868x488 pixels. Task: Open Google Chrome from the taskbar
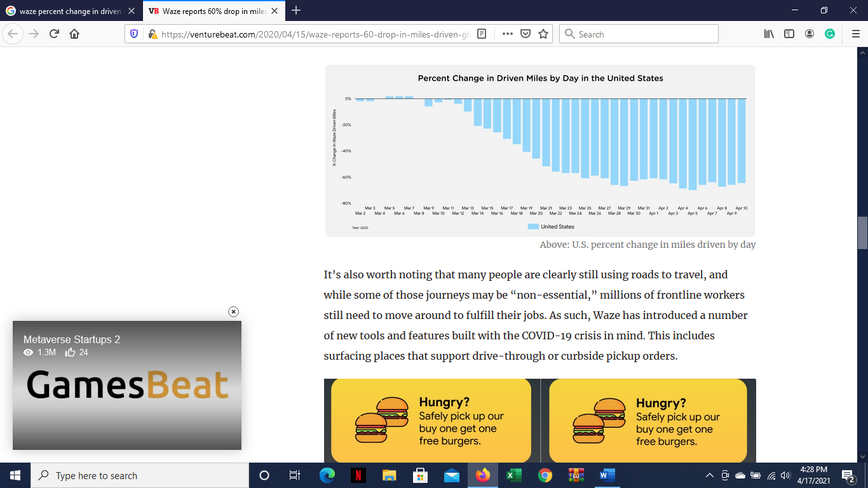click(x=545, y=475)
